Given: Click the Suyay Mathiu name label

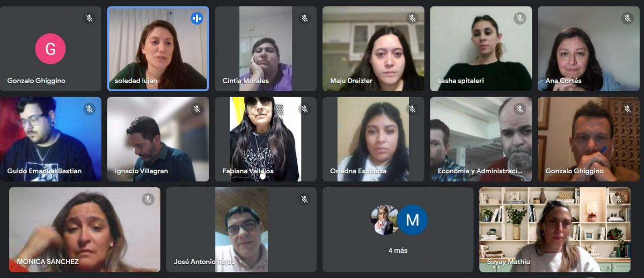Looking at the screenshot, I should coord(508,262).
